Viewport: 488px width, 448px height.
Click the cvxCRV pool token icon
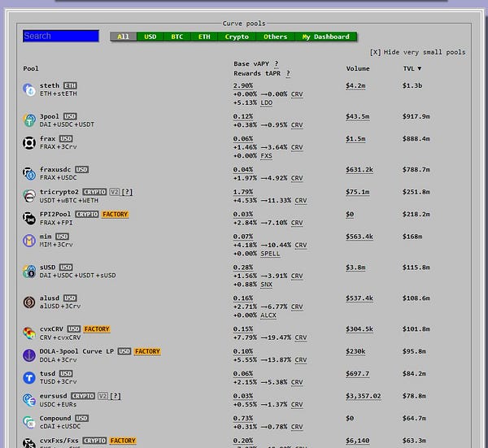29,333
